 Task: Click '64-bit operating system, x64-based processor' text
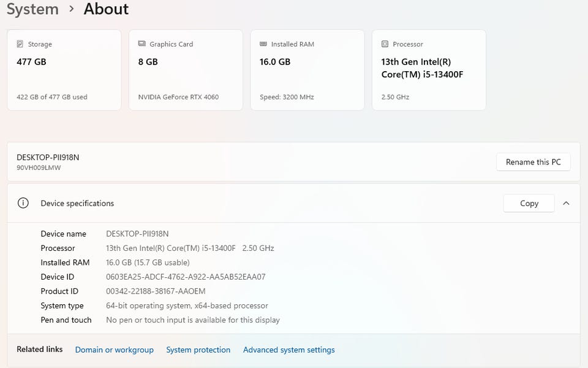click(x=187, y=305)
